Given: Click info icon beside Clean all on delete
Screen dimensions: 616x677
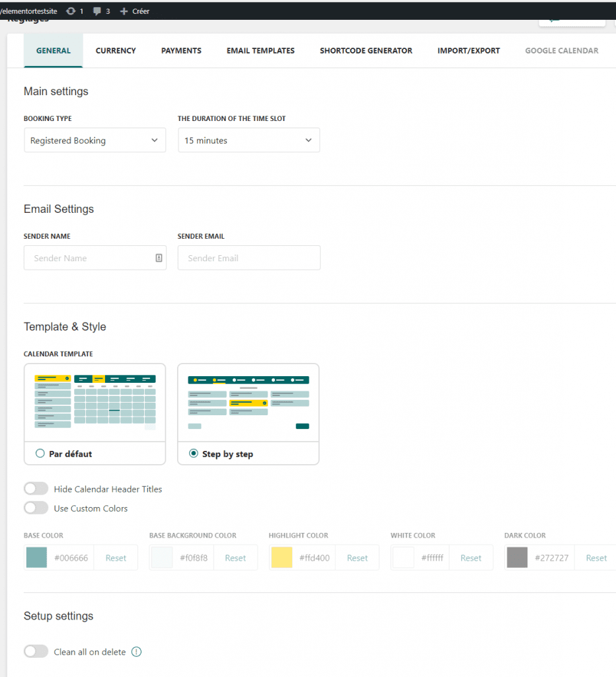Looking at the screenshot, I should pyautogui.click(x=137, y=652).
